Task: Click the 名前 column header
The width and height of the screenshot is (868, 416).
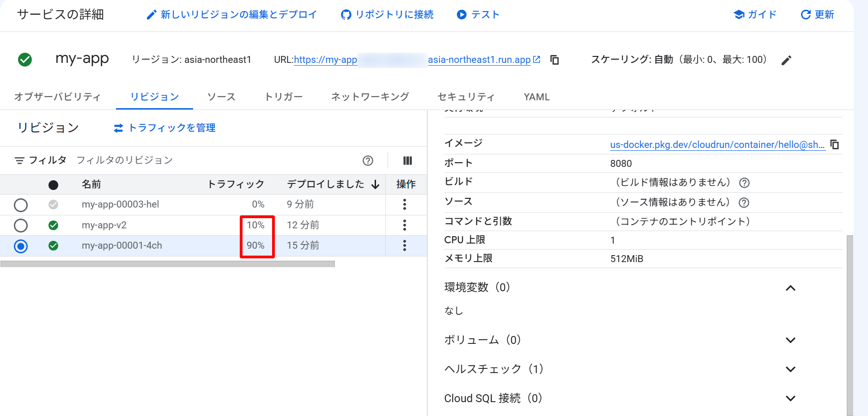Action: click(91, 184)
